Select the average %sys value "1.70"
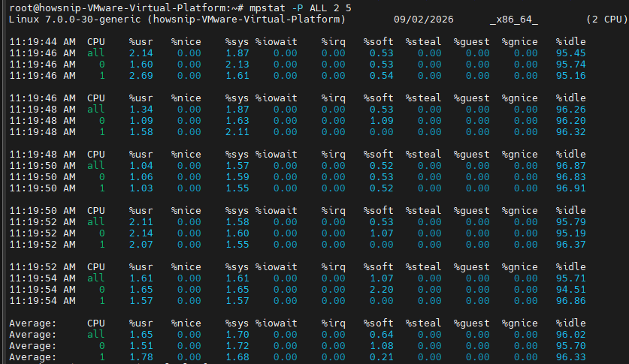The width and height of the screenshot is (629, 364). coord(237,335)
